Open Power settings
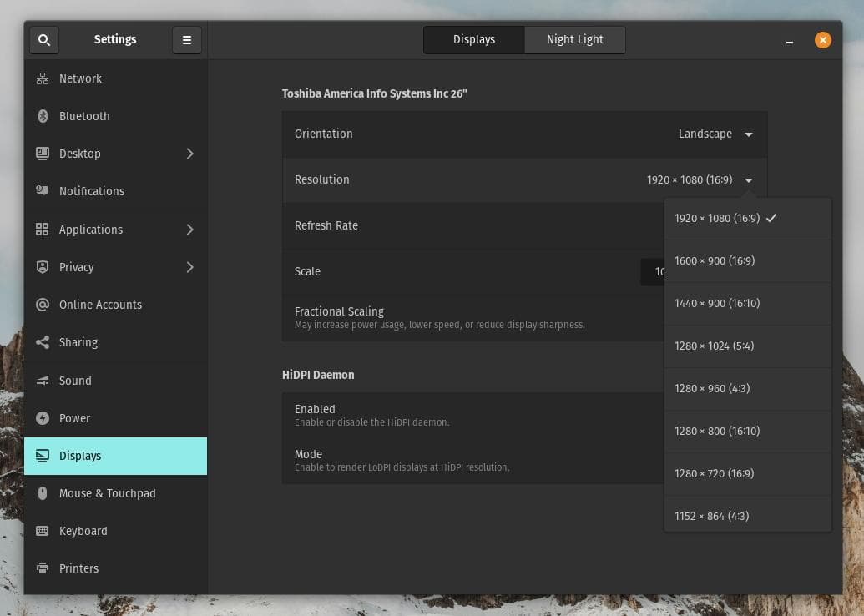This screenshot has height=616, width=864. [116, 417]
